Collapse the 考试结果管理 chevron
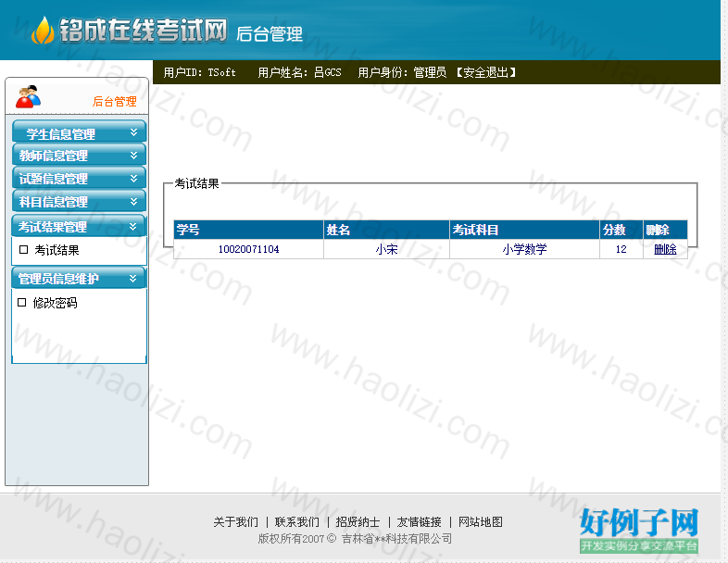This screenshot has height=563, width=728. 132,227
